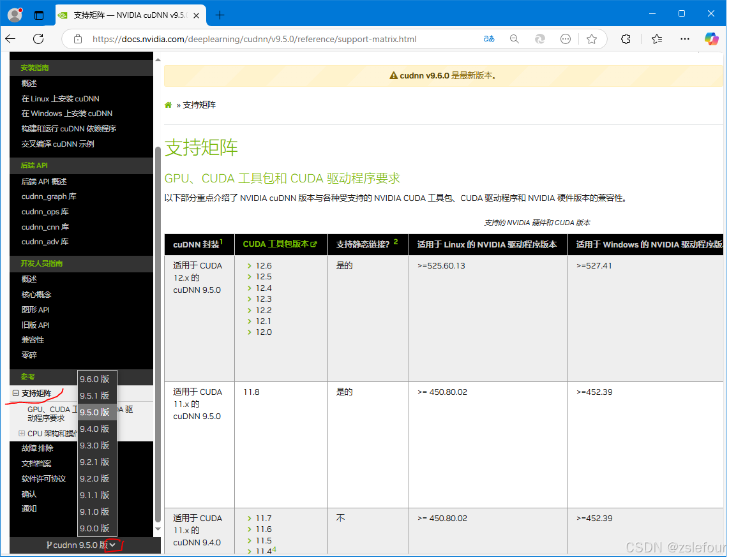Click the home breadcrumb icon
The width and height of the screenshot is (729, 560).
pos(169,105)
